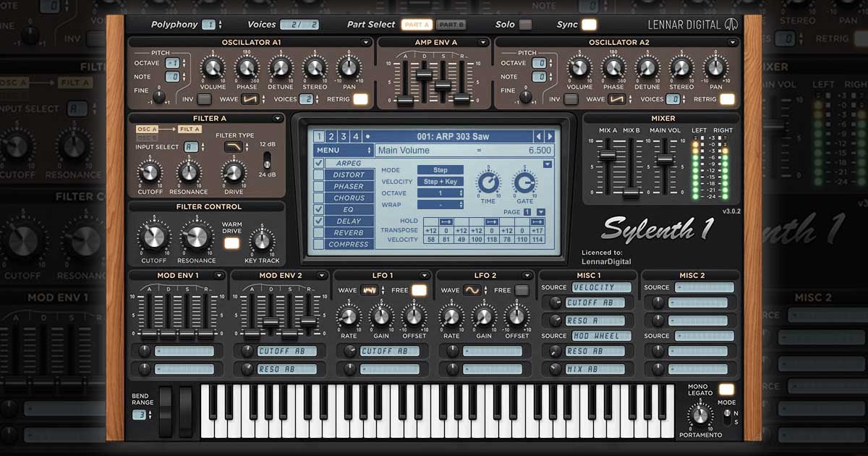Image resolution: width=868 pixels, height=456 pixels.
Task: Click the LFO 2 sine wave icon
Action: (472, 289)
